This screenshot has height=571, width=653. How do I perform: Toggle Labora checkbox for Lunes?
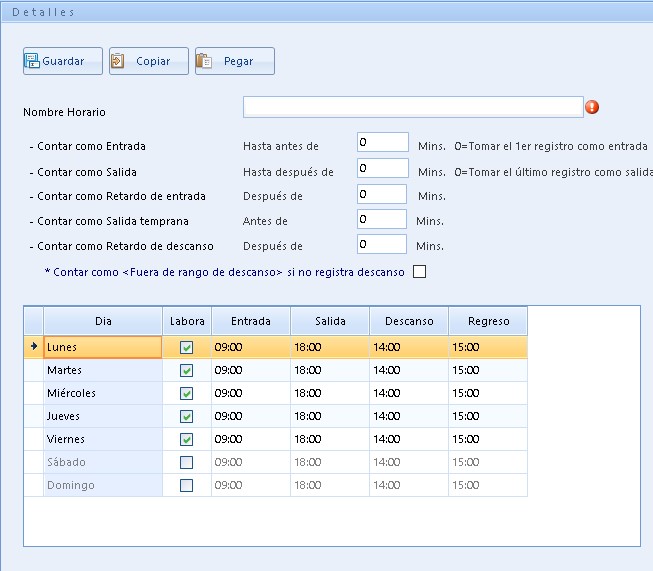187,347
